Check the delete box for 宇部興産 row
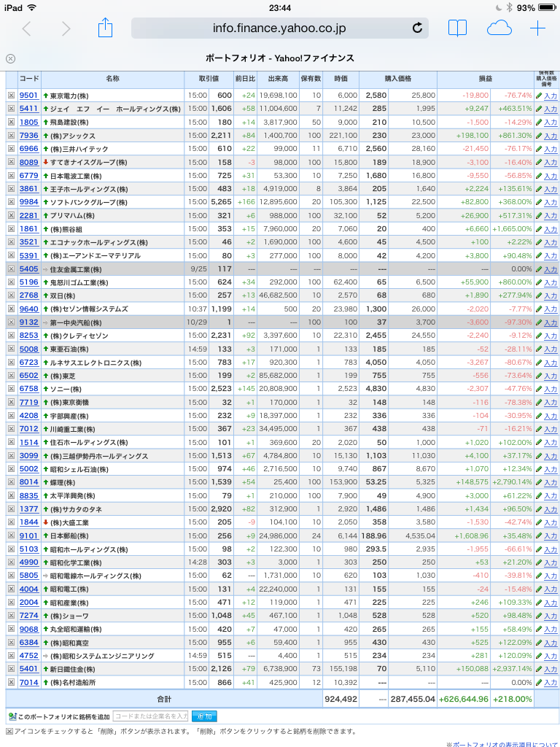This screenshot has height=747, width=560. [x=11, y=416]
